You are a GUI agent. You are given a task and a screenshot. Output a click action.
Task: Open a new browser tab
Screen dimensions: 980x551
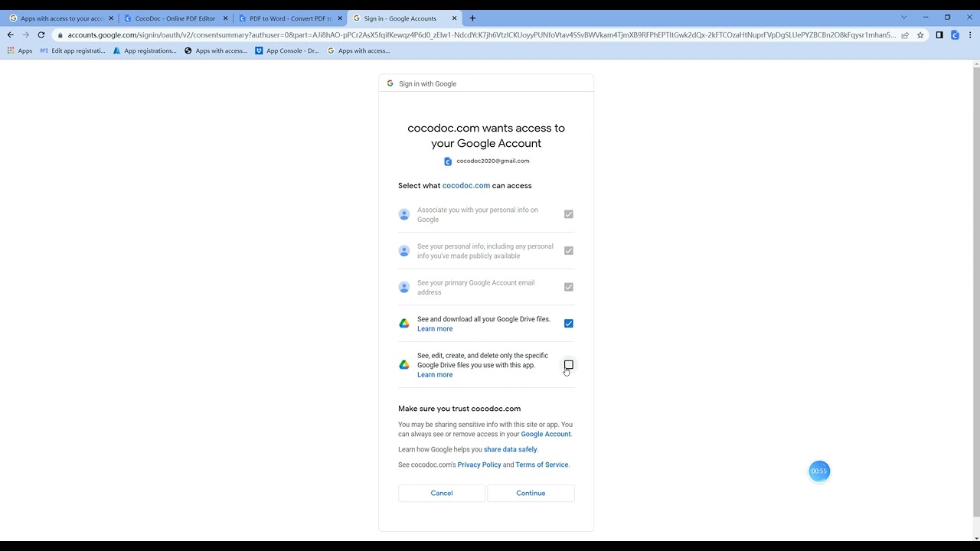(x=472, y=18)
